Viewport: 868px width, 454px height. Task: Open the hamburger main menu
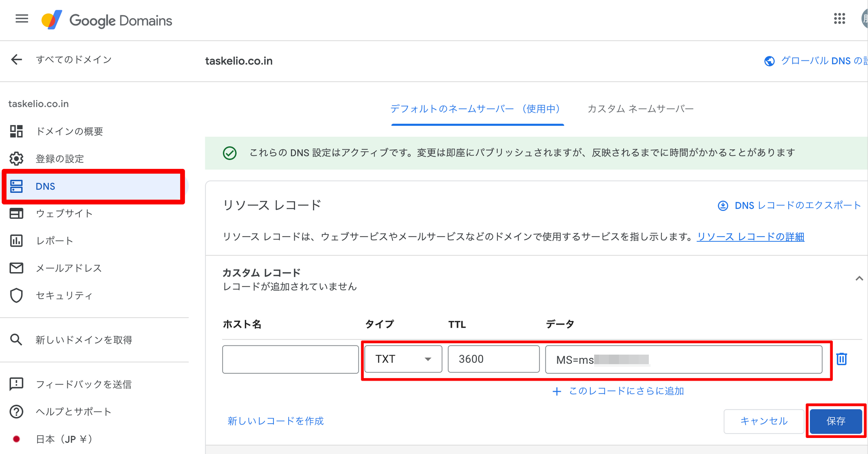pos(21,19)
